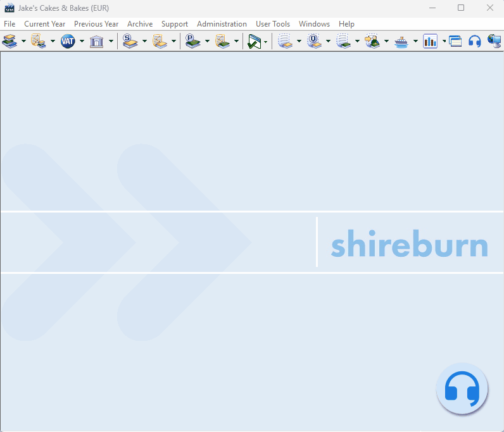Open the User Tools menu
504x432 pixels.
click(273, 24)
